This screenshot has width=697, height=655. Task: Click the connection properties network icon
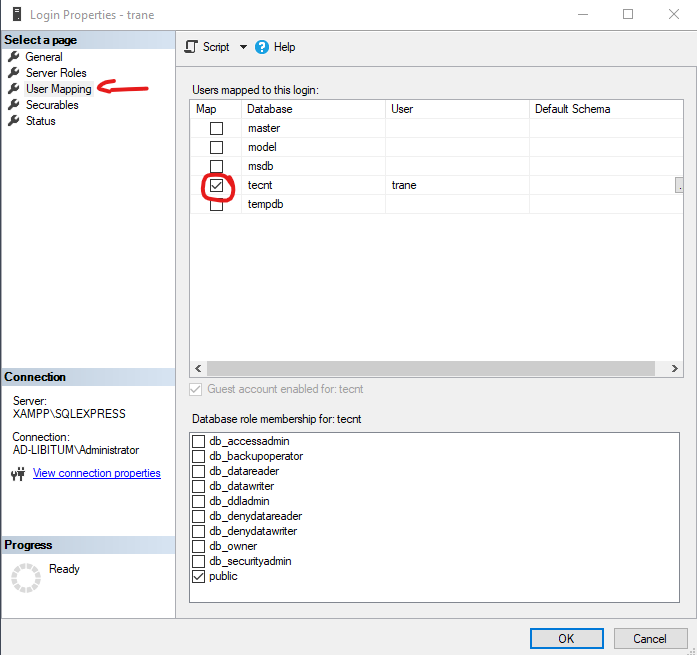pyautogui.click(x=17, y=474)
